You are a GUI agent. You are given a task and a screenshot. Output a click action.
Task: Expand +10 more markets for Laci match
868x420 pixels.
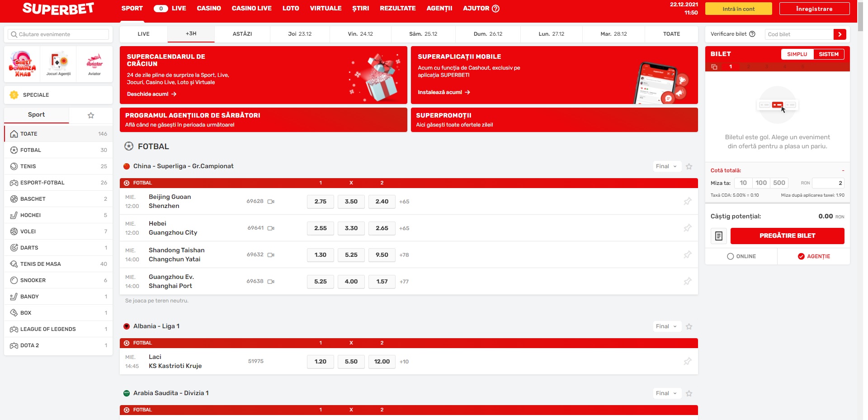click(404, 362)
